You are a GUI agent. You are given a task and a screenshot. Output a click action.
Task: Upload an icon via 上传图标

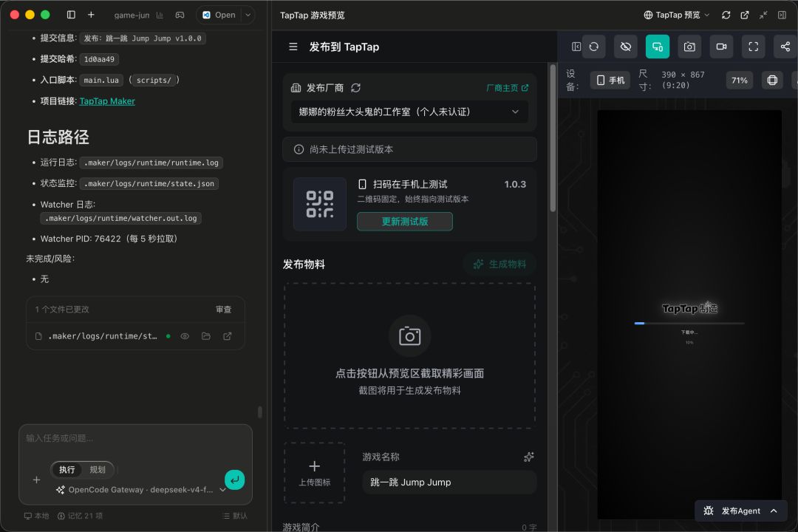click(x=315, y=473)
